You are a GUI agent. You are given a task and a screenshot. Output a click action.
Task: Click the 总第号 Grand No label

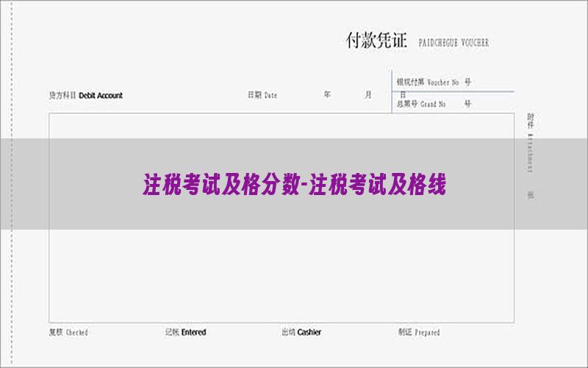[421, 104]
